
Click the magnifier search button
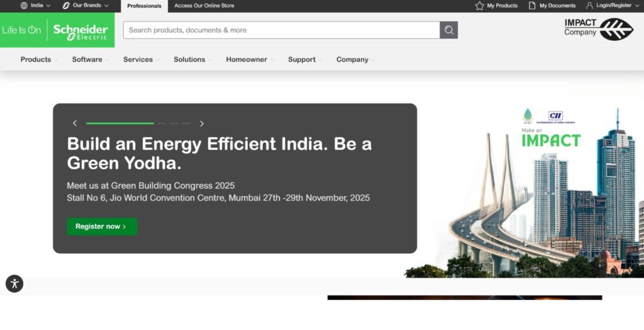[449, 30]
